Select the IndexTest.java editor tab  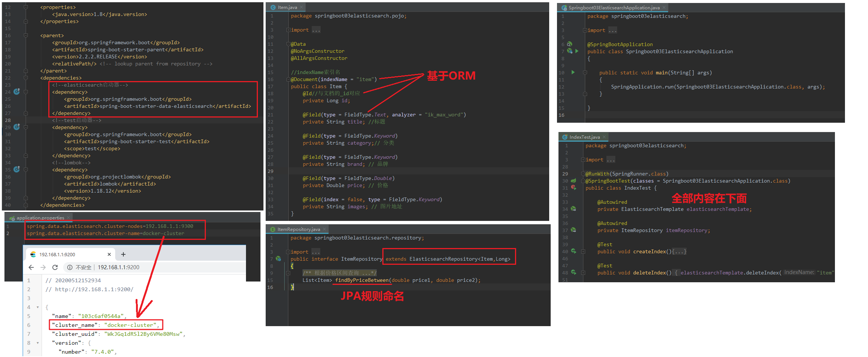tap(584, 137)
